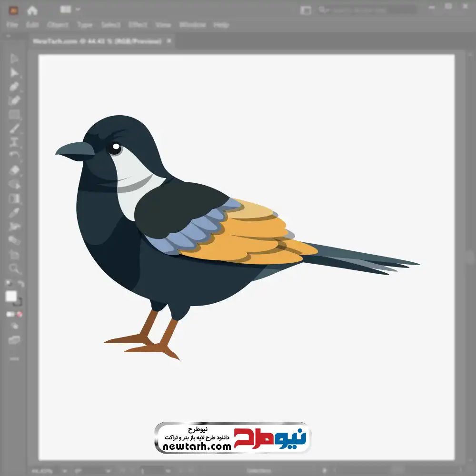
Task: Select the Eyedropper tool
Action: (x=14, y=212)
